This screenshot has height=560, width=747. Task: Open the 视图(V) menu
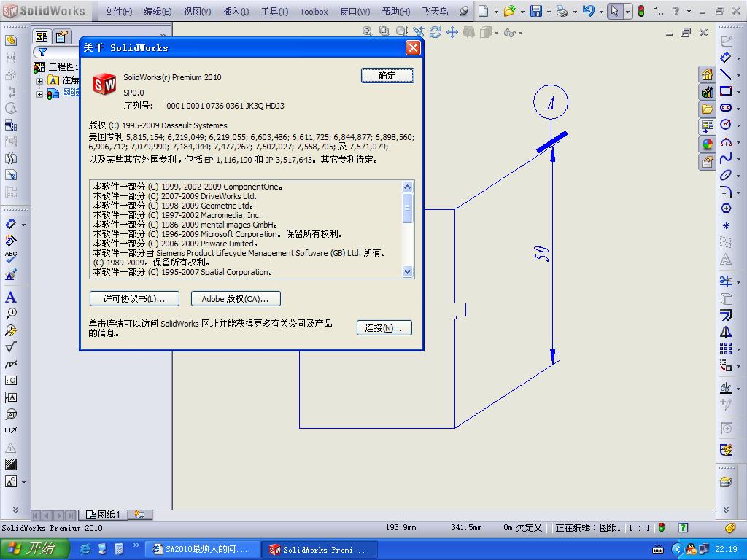(197, 12)
